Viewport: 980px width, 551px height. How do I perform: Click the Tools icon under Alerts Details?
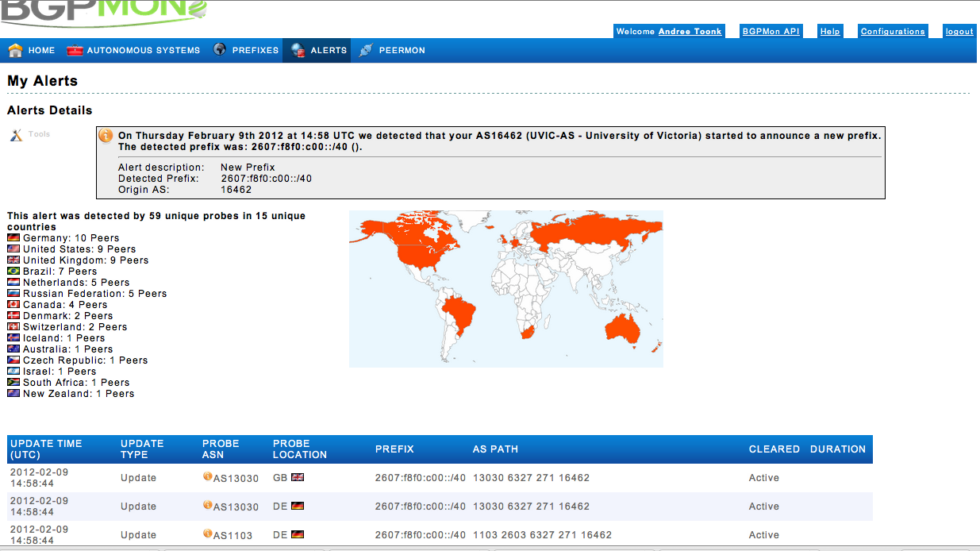(x=15, y=133)
